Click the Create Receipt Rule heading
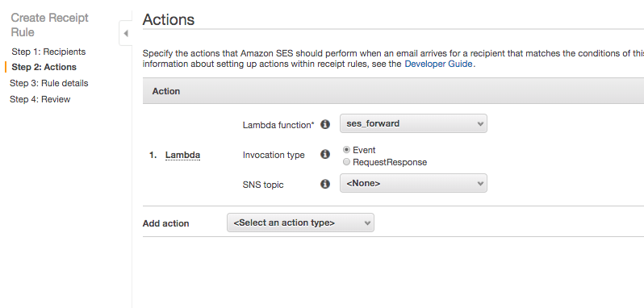 click(x=50, y=25)
